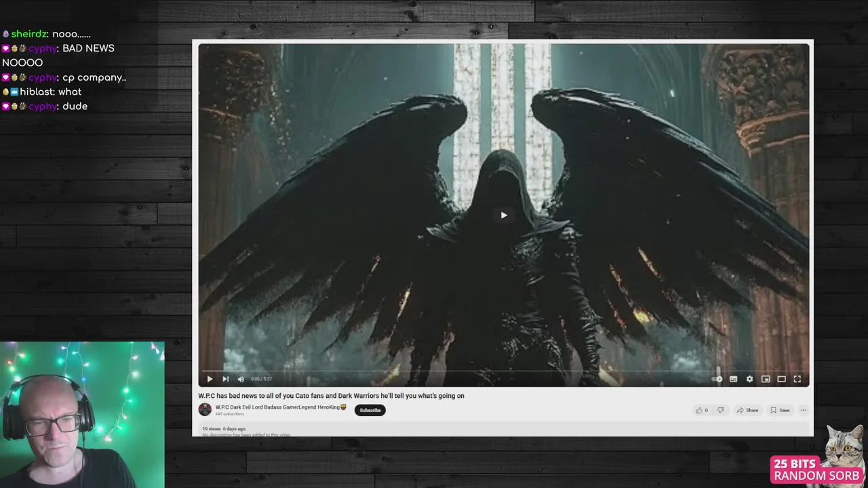Open video settings gear
The image size is (868, 488).
pyautogui.click(x=749, y=379)
